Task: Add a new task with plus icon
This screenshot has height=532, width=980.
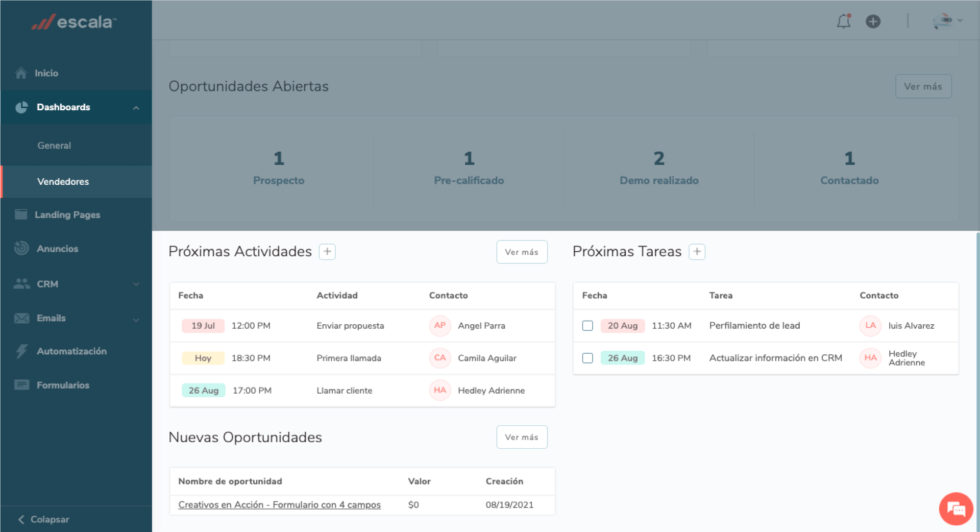Action: (697, 252)
